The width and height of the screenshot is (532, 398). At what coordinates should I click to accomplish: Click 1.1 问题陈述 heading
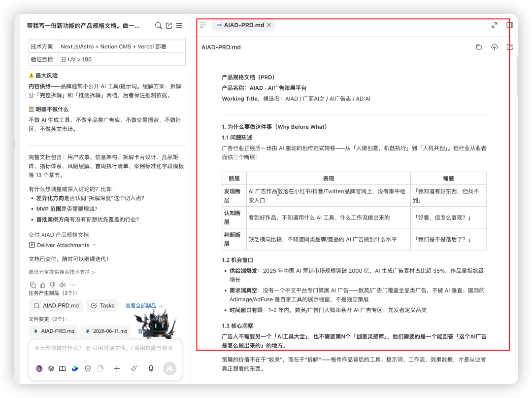[x=237, y=138]
